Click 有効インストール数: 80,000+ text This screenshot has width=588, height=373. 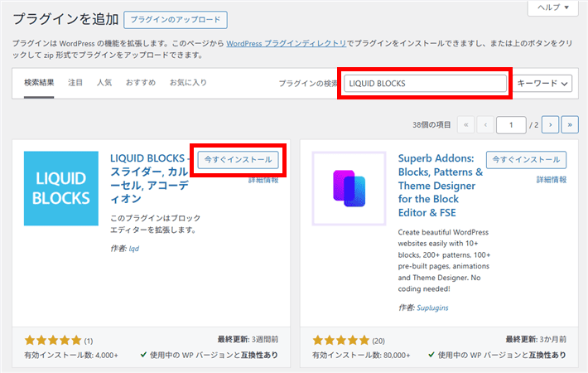point(361,355)
